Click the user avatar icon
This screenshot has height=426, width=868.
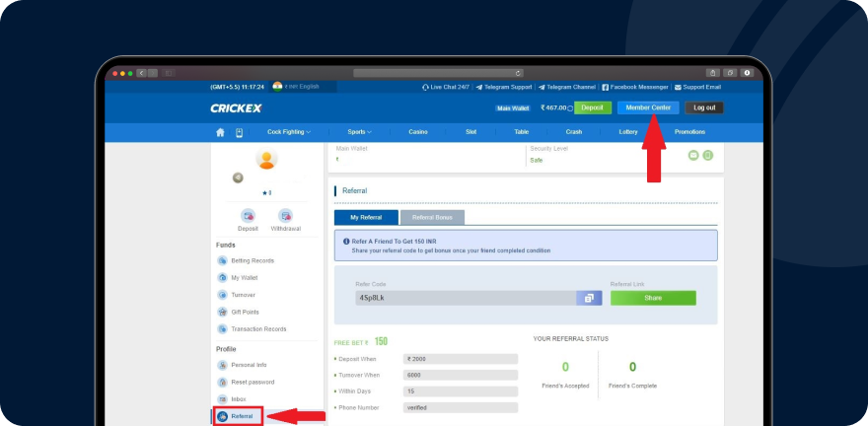click(266, 158)
